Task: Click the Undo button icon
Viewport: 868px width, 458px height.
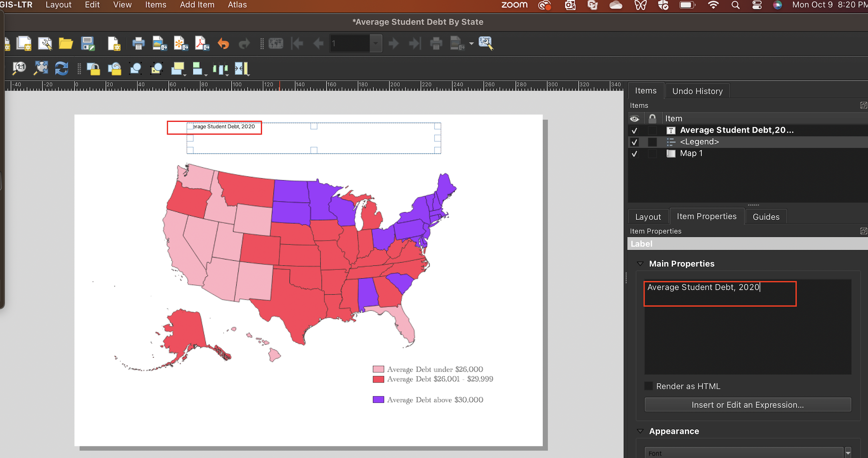Action: pos(223,43)
